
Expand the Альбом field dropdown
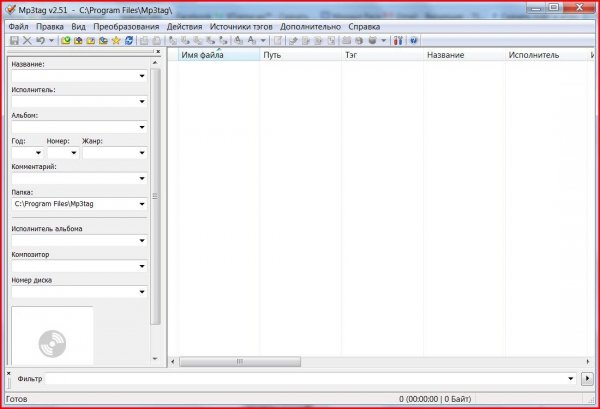click(x=142, y=127)
